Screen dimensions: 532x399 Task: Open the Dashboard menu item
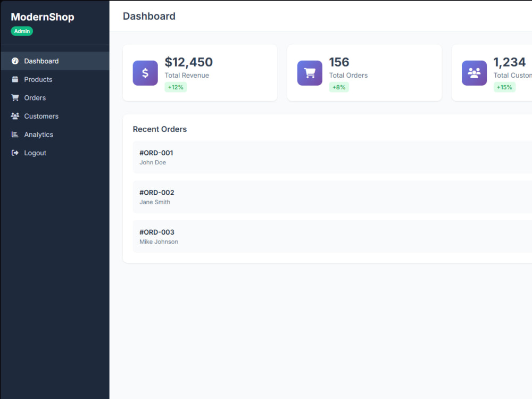point(55,61)
